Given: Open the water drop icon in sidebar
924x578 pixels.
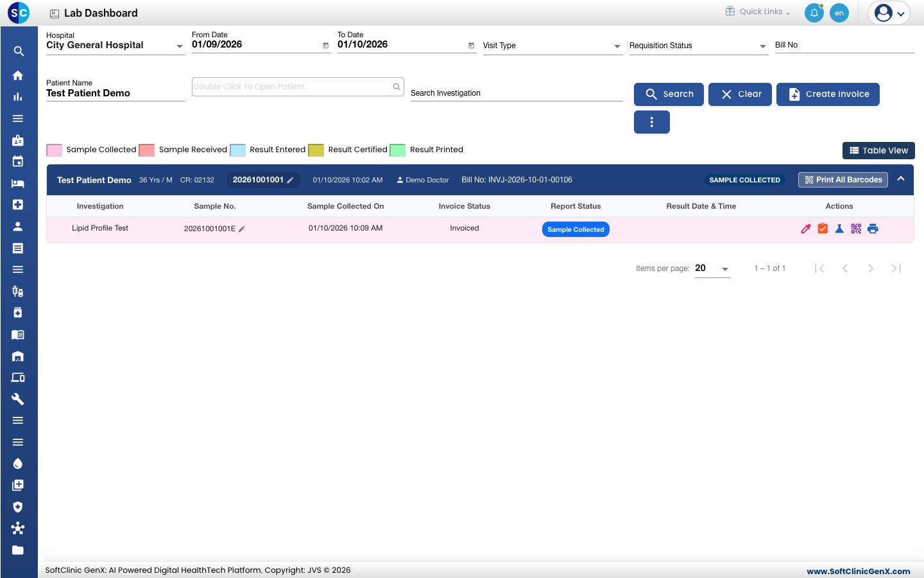Looking at the screenshot, I should [18, 464].
